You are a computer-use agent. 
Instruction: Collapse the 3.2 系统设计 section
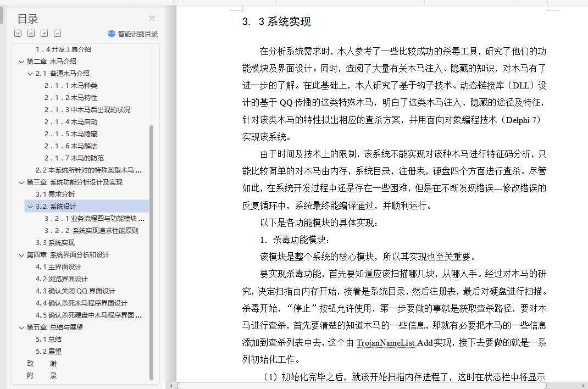pos(30,207)
